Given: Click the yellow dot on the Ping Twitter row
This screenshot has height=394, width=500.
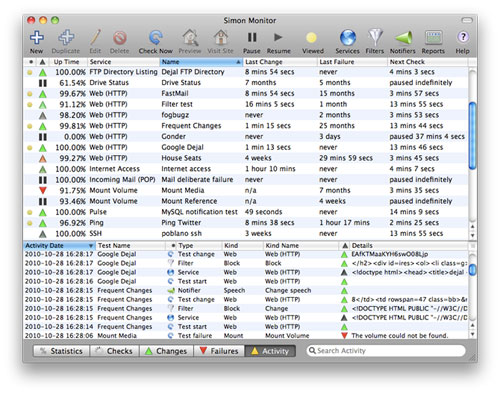Looking at the screenshot, I should click(x=30, y=223).
